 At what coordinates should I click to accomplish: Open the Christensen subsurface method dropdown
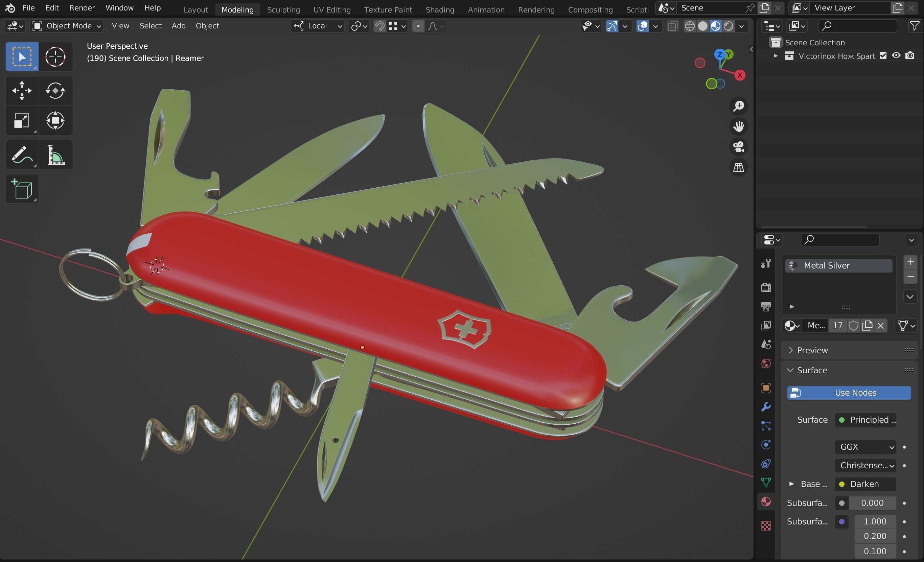tap(865, 465)
